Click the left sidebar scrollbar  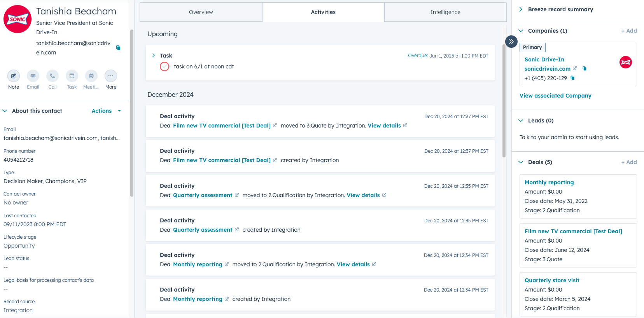pyautogui.click(x=132, y=113)
